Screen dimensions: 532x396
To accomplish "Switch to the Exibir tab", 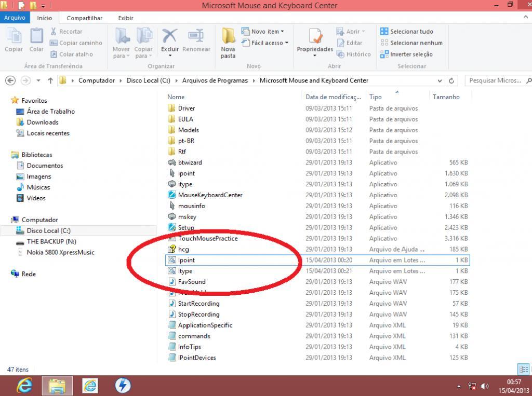I will tap(126, 18).
